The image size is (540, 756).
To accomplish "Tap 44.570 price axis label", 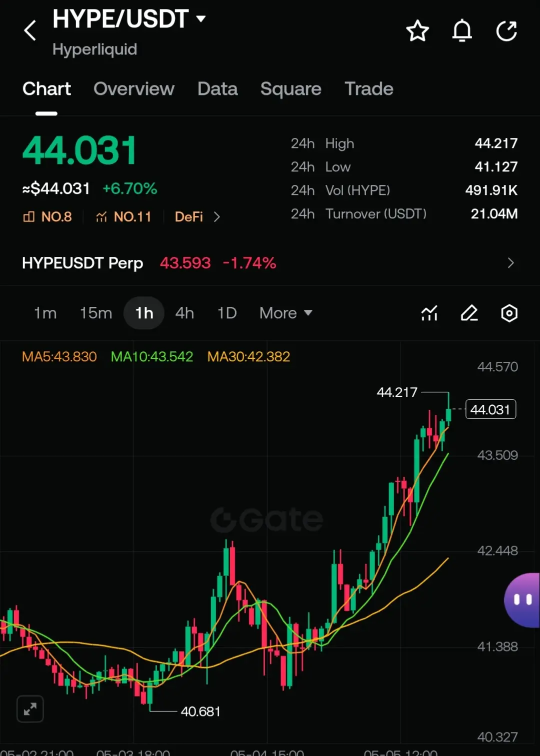I will [x=497, y=367].
